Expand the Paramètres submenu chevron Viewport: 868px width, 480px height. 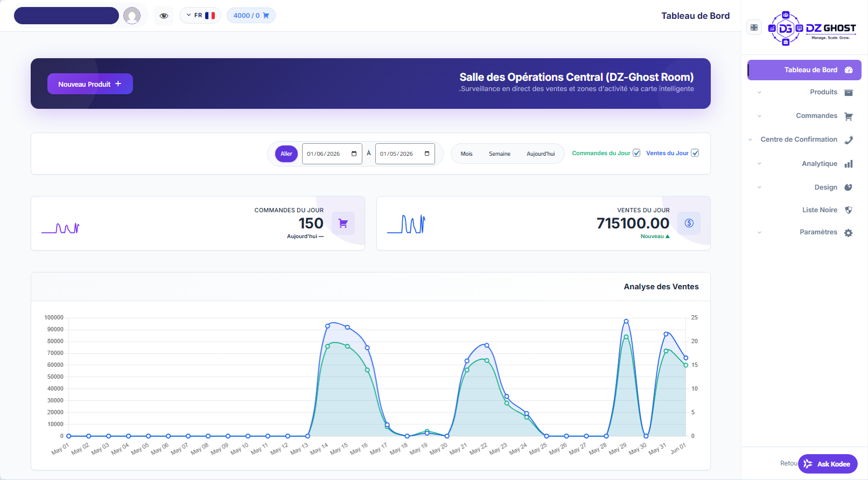click(x=759, y=233)
